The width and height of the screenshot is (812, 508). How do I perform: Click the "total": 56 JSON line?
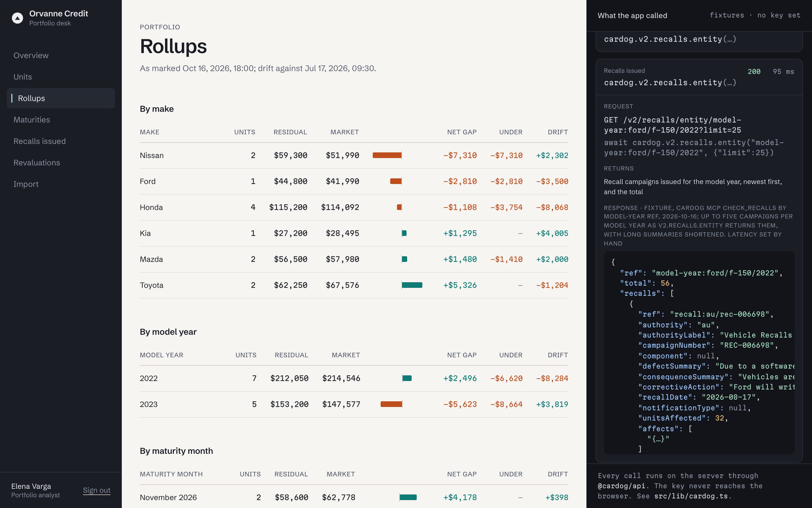646,283
